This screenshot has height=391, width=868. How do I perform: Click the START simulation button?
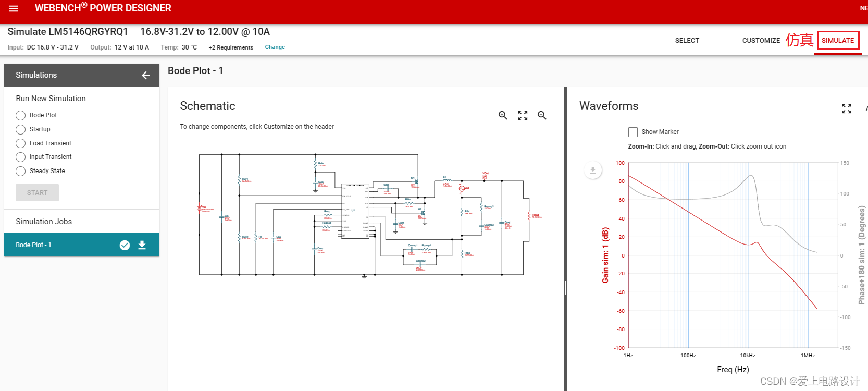37,193
